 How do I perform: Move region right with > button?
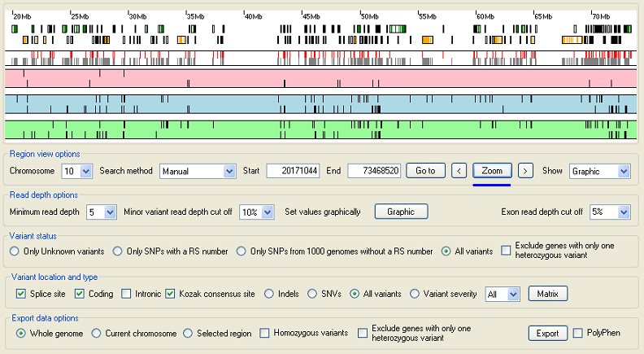point(525,171)
